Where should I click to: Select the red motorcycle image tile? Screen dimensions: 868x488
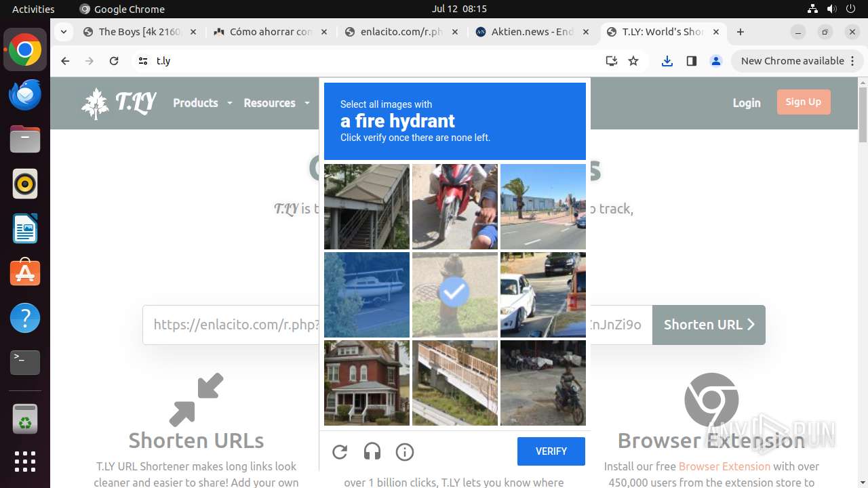pyautogui.click(x=455, y=207)
